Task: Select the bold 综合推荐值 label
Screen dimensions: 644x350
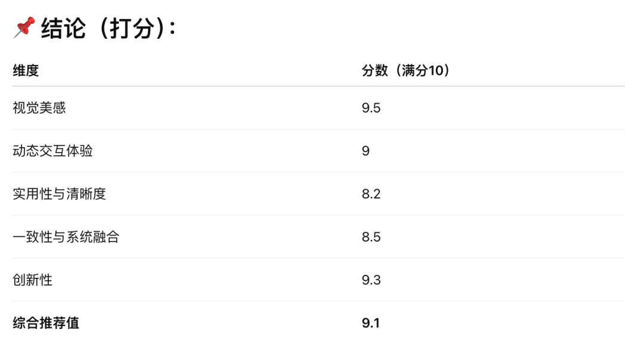Action: point(45,323)
